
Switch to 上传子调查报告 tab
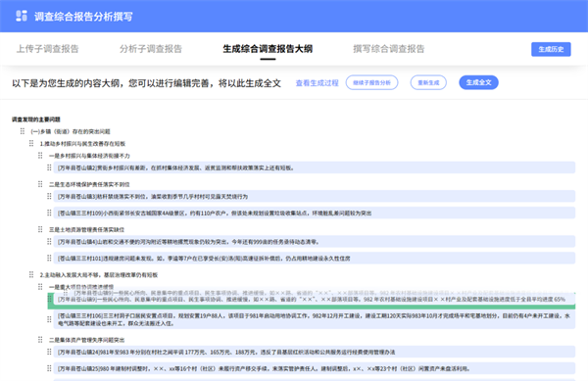click(48, 49)
